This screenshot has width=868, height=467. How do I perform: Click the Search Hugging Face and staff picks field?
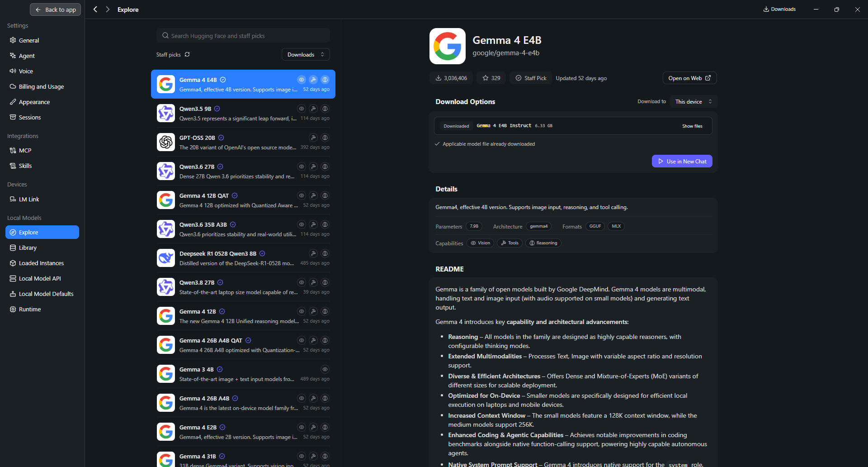243,35
